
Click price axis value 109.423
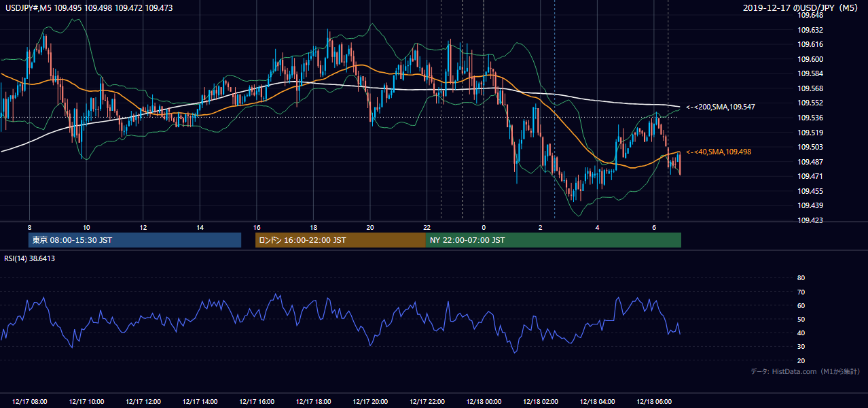point(810,220)
